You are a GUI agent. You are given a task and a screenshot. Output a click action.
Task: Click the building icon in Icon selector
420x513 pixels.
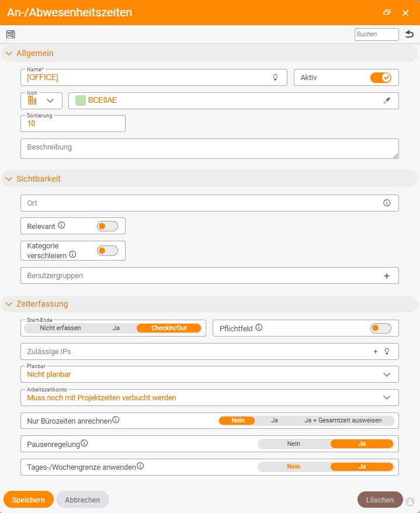tap(32, 100)
